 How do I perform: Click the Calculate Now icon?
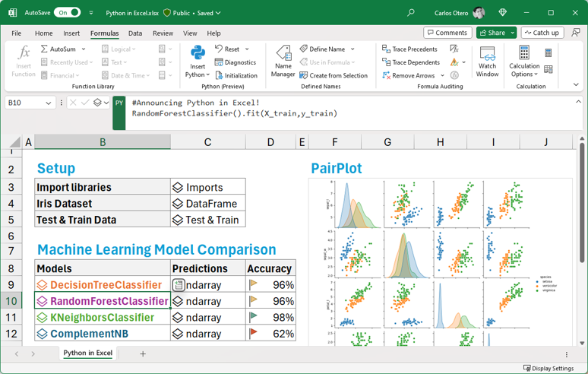548,53
